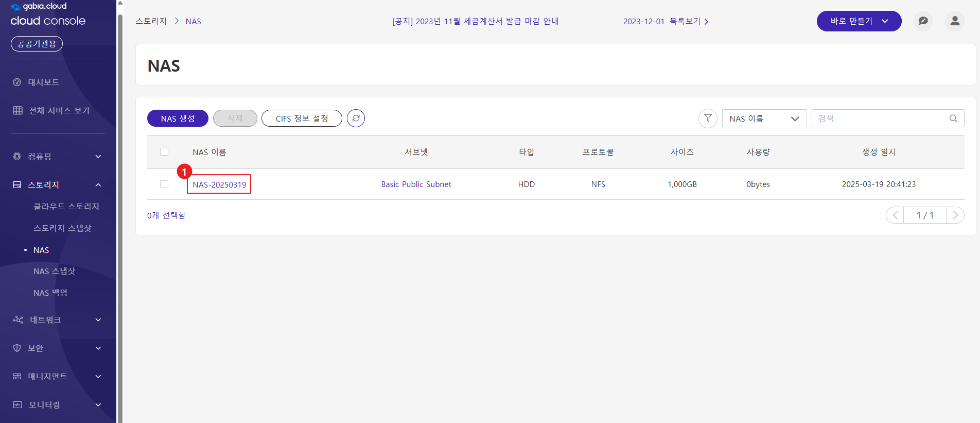Screen dimensions: 980x423
Task: Open the chat support icon
Action: point(923,21)
